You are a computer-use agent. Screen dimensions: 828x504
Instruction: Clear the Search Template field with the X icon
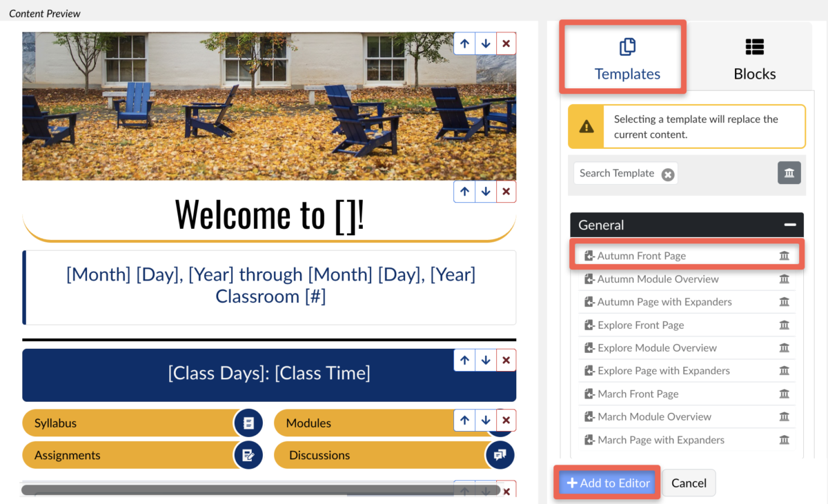[667, 174]
